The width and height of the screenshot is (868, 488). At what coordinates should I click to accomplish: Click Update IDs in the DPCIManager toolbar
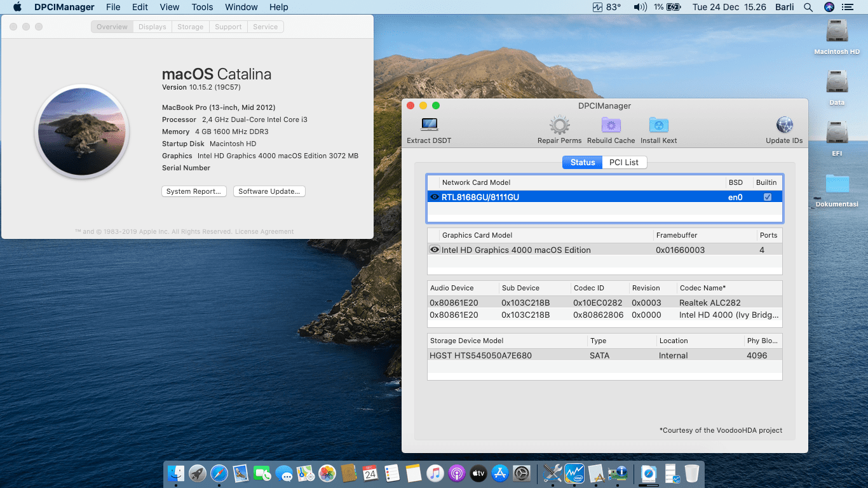pos(783,125)
